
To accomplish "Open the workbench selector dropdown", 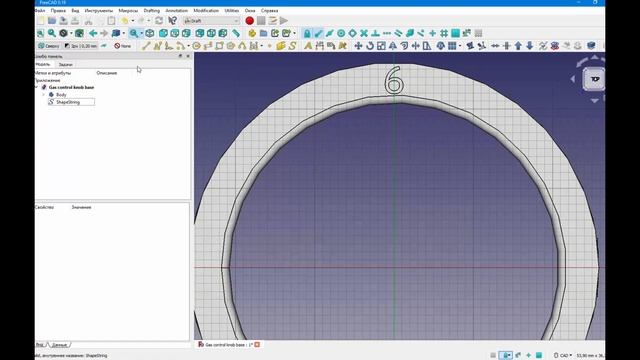I will pyautogui.click(x=211, y=20).
